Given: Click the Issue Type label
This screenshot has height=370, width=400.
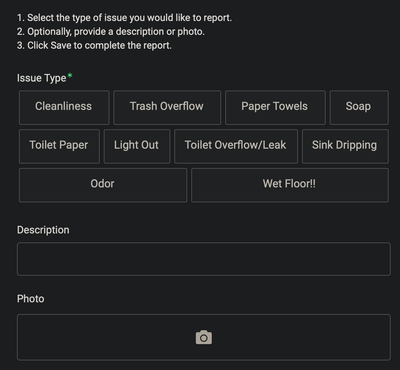Looking at the screenshot, I should point(42,78).
